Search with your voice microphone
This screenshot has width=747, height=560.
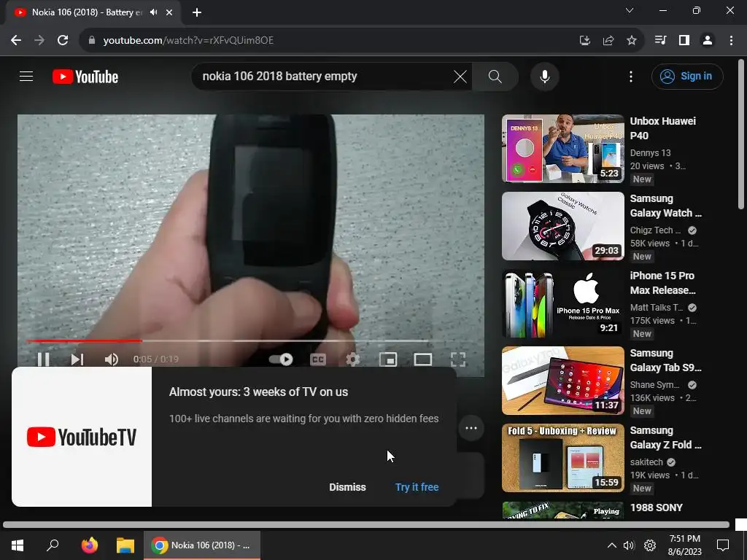[544, 76]
